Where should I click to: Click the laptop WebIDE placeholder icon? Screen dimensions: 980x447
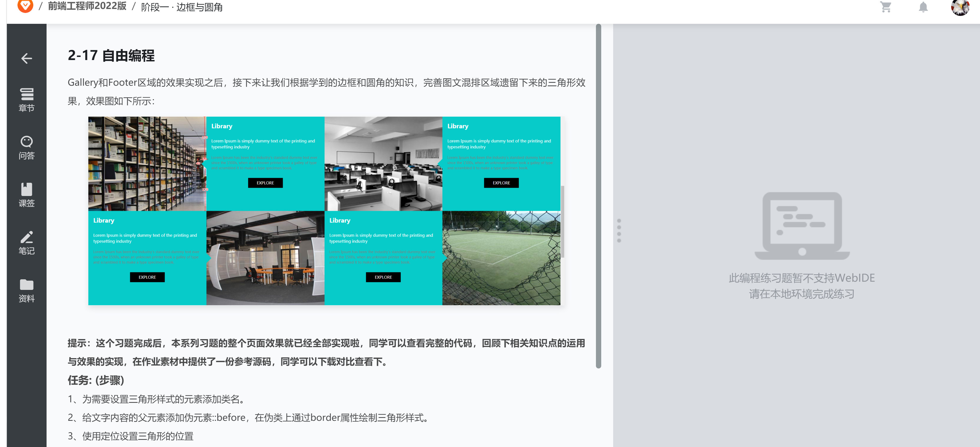[801, 226]
